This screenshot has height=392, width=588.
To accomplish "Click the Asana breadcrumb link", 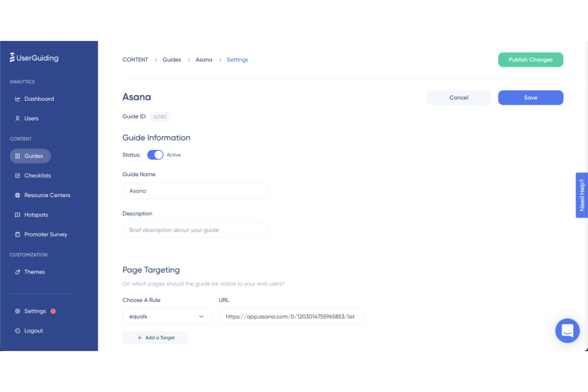I will click(x=204, y=60).
